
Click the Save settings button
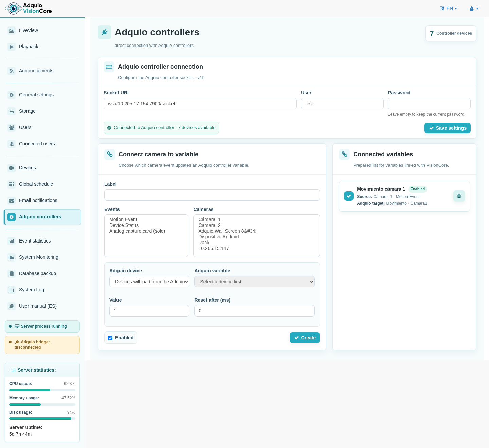tap(448, 128)
